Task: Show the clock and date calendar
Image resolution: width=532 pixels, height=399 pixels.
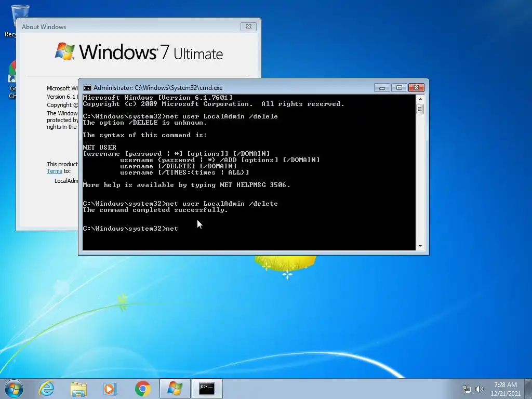Action: 505,389
